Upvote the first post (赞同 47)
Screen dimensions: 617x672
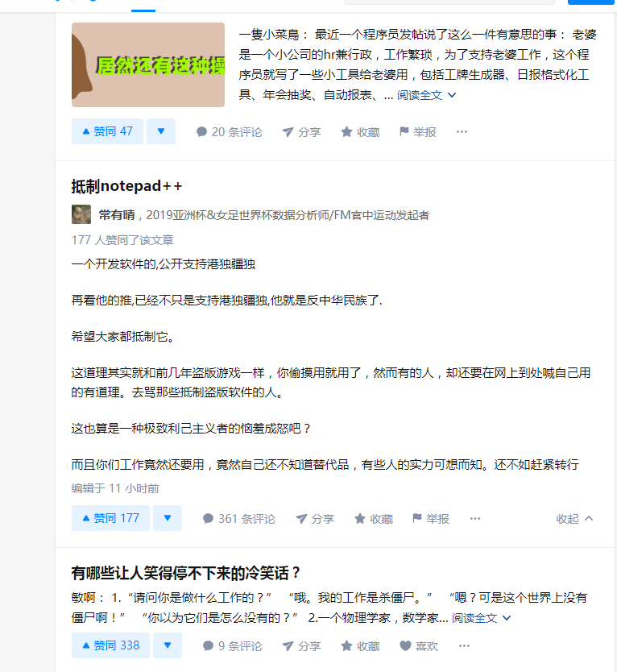coord(107,131)
